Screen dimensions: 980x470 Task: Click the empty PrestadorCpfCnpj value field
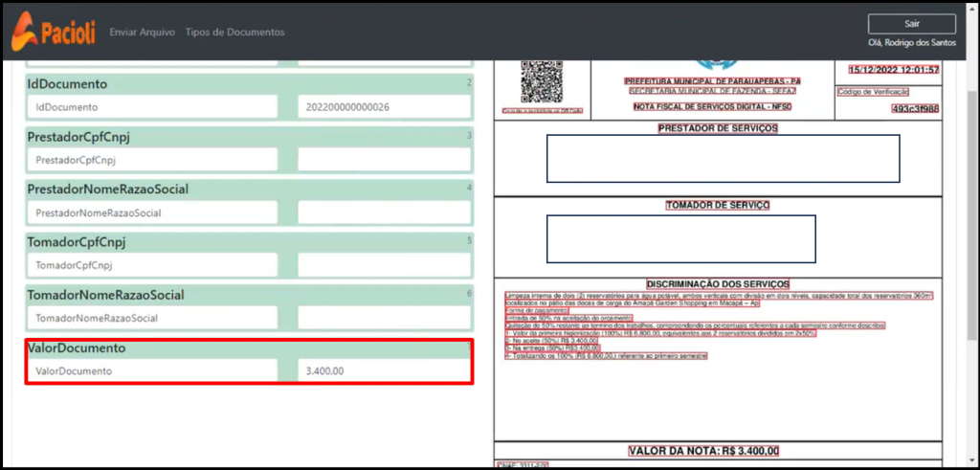(385, 159)
